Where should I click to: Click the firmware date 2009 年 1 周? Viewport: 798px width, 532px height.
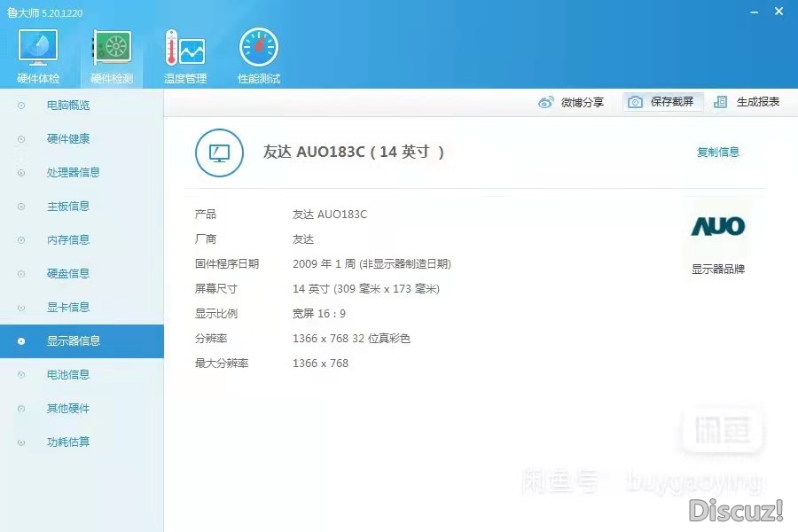coord(324,263)
